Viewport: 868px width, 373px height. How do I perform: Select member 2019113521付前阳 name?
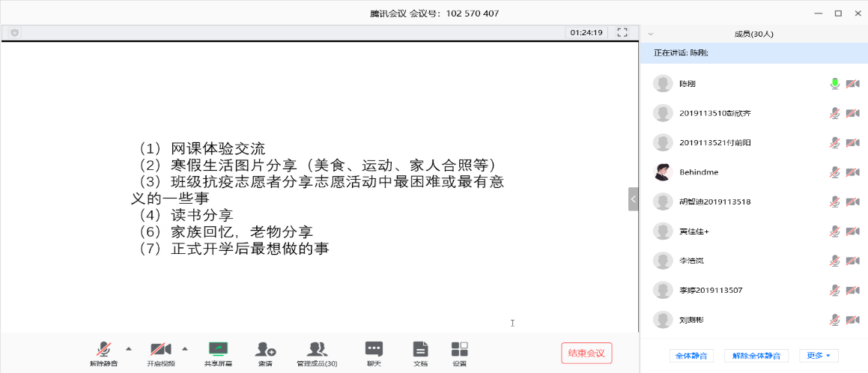(714, 143)
